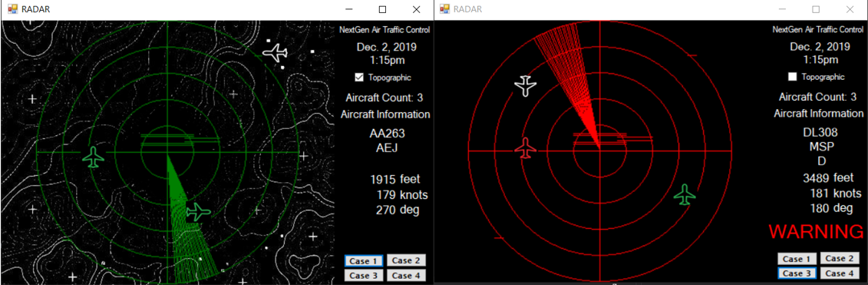
Task: Click Dec. 2, 2019 date in left window
Action: pos(387,47)
